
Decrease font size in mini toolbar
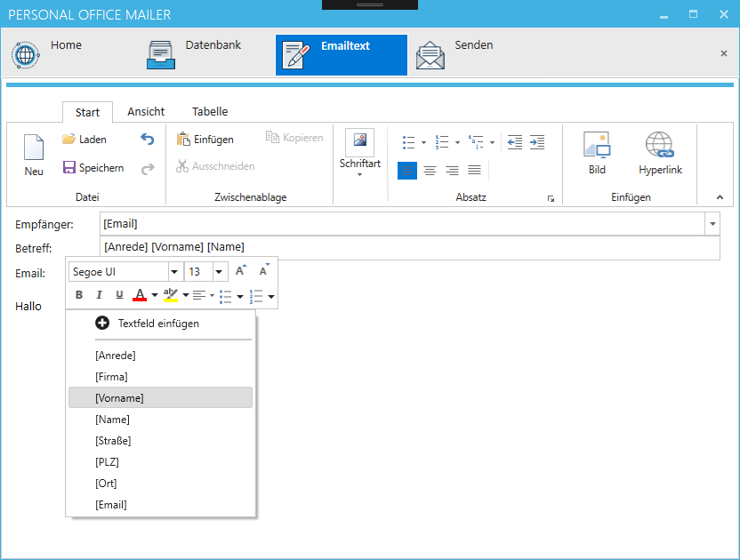click(x=264, y=271)
